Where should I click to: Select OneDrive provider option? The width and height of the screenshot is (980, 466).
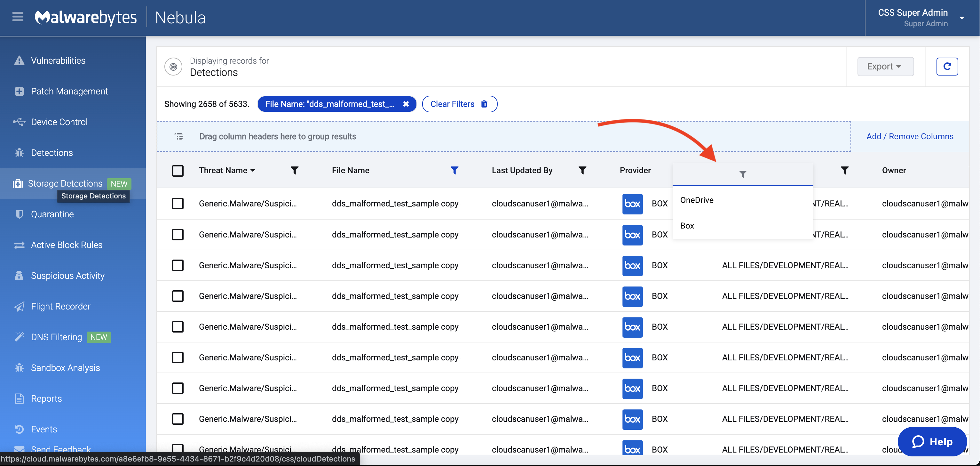[x=743, y=200]
